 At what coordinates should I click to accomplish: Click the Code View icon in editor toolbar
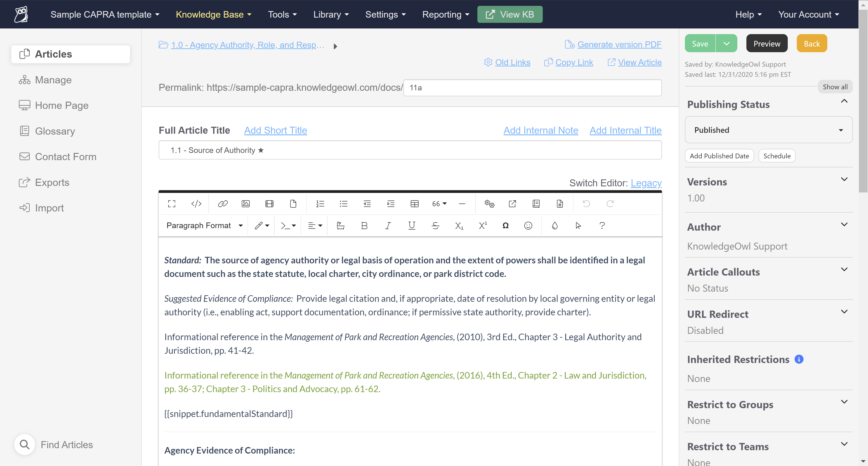coord(196,204)
